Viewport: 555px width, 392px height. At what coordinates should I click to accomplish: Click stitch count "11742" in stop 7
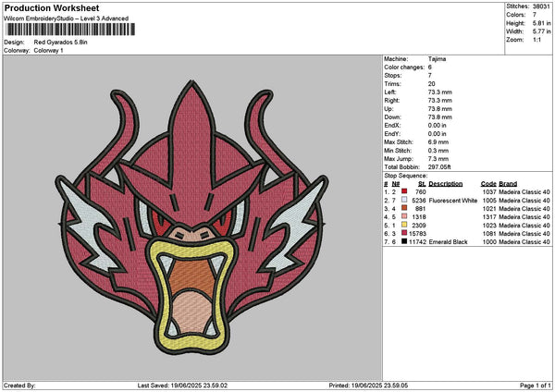tap(417, 241)
